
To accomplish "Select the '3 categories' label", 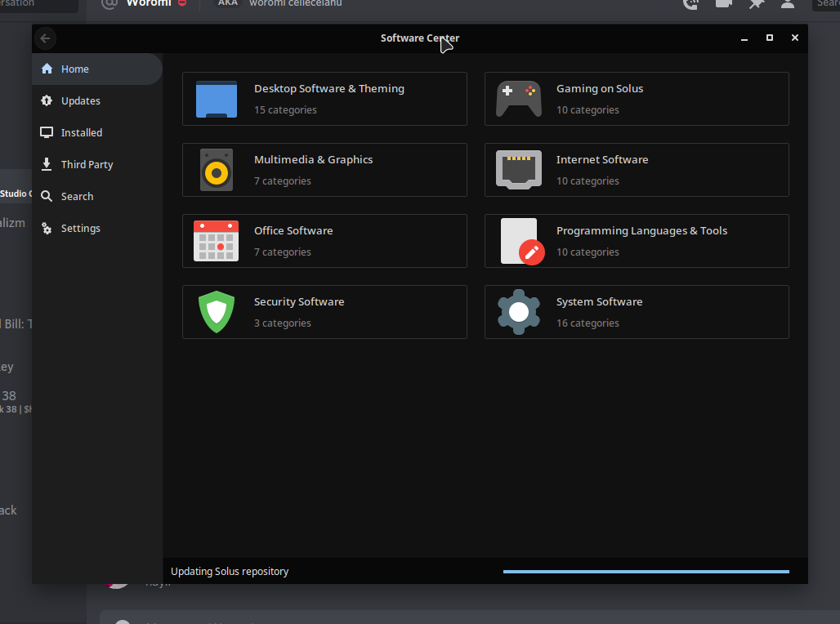I will click(x=283, y=323).
